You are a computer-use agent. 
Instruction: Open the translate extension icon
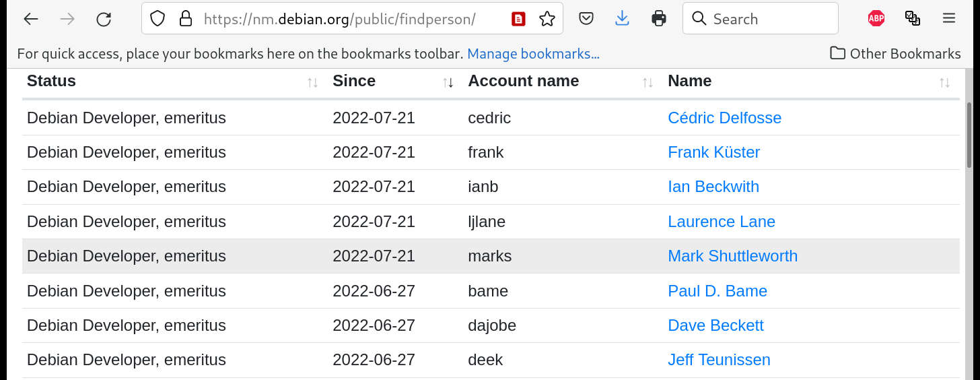coord(913,19)
